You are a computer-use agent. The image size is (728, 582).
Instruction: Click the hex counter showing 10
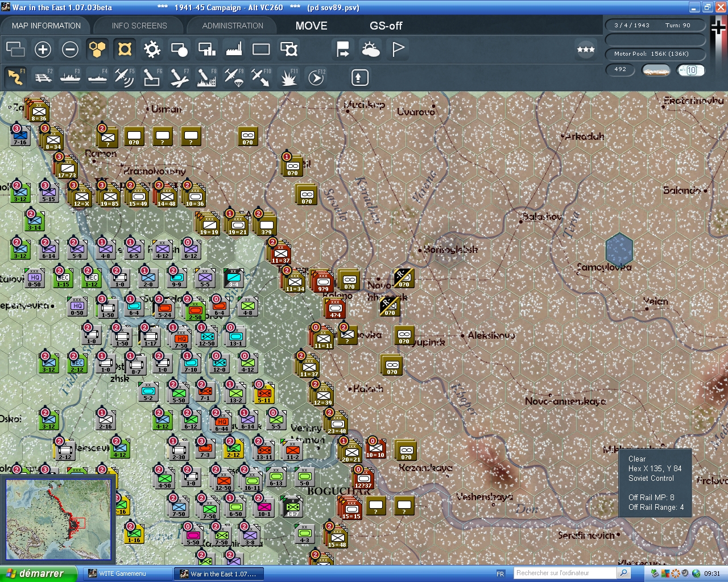click(691, 70)
